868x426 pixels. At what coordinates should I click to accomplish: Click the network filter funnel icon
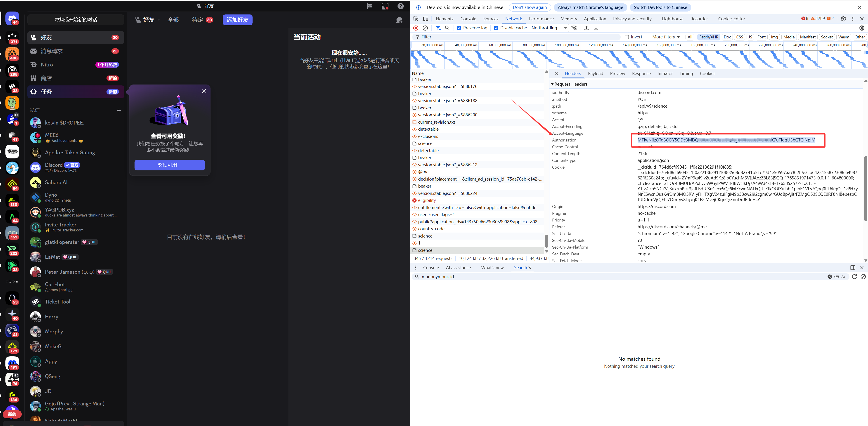point(438,28)
